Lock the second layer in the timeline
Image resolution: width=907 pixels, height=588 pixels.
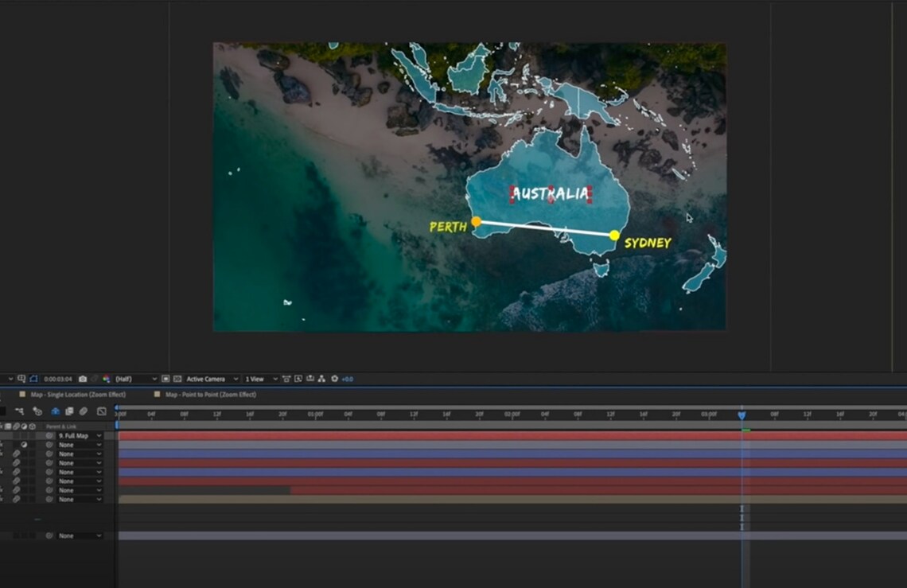[x=3, y=446]
